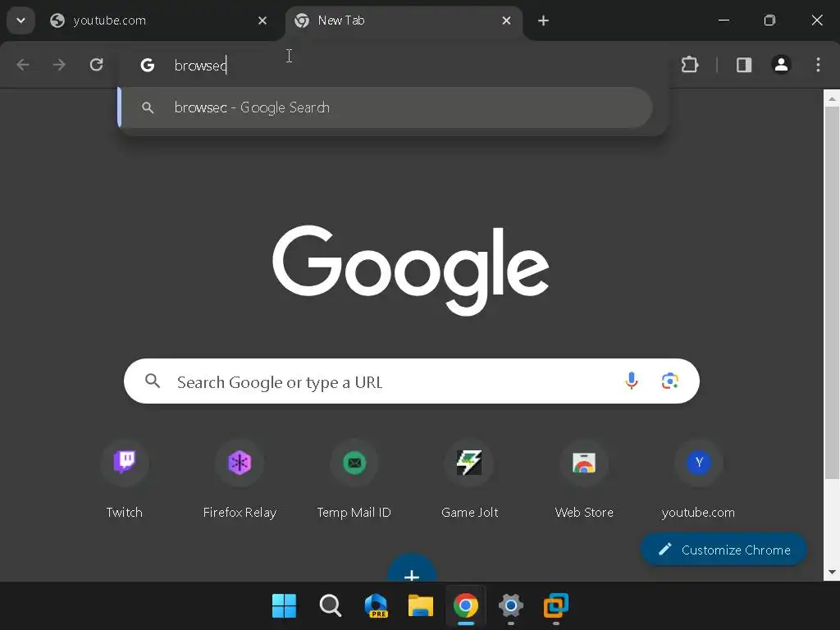Open Windows taskbar search
The image size is (840, 630).
(330, 606)
